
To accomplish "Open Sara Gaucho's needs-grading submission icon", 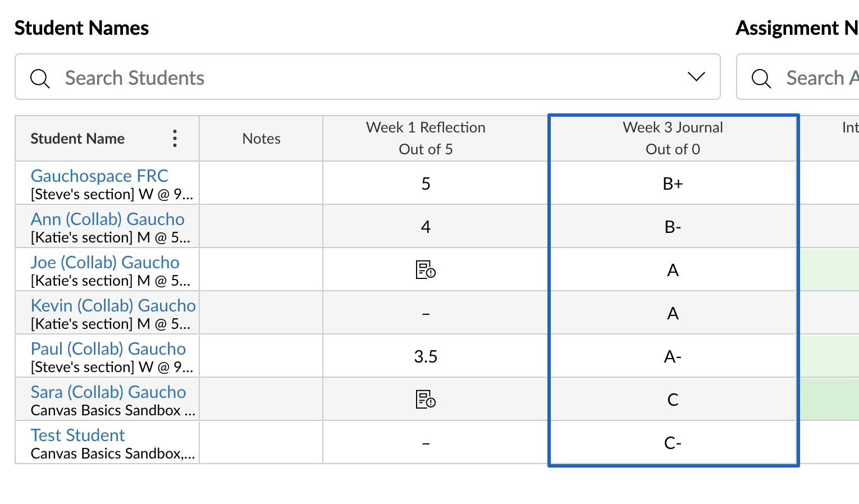I will 426,399.
